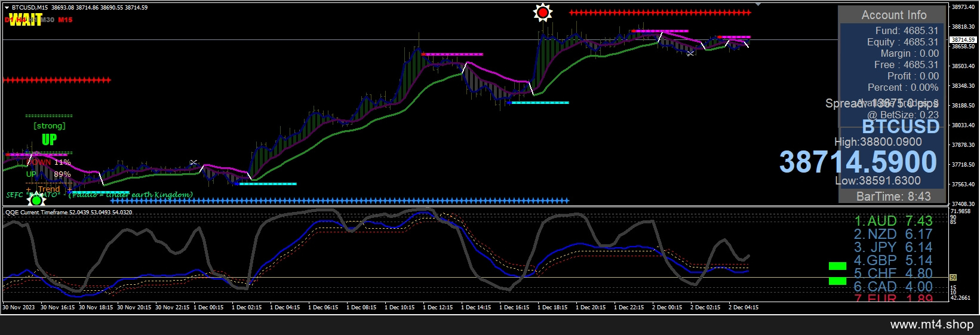Click the 1.AUD 7.43 currency strength row

pyautogui.click(x=893, y=221)
